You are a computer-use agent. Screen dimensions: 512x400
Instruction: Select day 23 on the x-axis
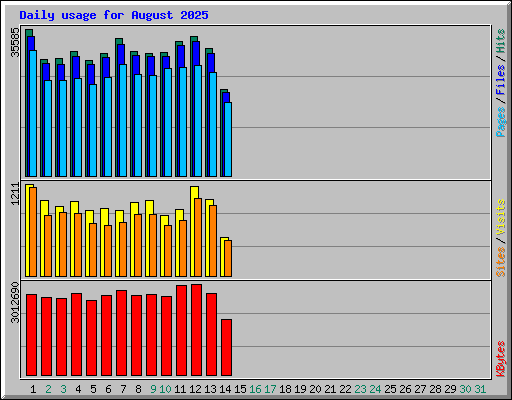coord(360,389)
